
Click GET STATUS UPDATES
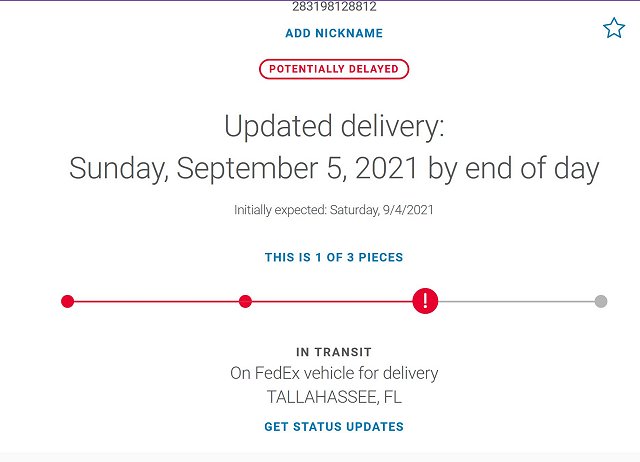coord(334,427)
